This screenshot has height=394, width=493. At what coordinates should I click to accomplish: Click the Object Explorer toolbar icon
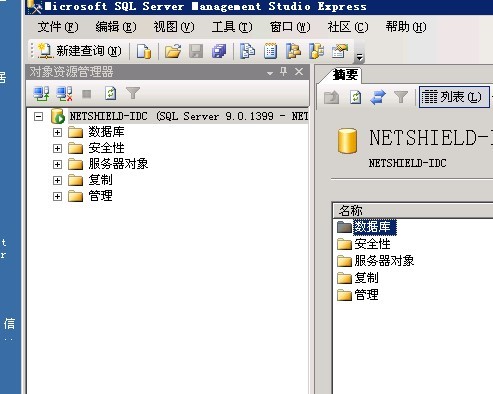294,51
